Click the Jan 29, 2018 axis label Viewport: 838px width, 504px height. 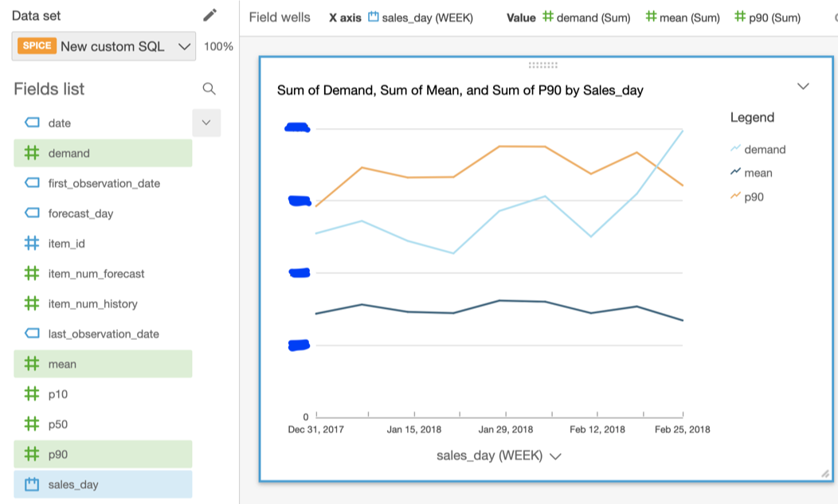[x=506, y=429]
